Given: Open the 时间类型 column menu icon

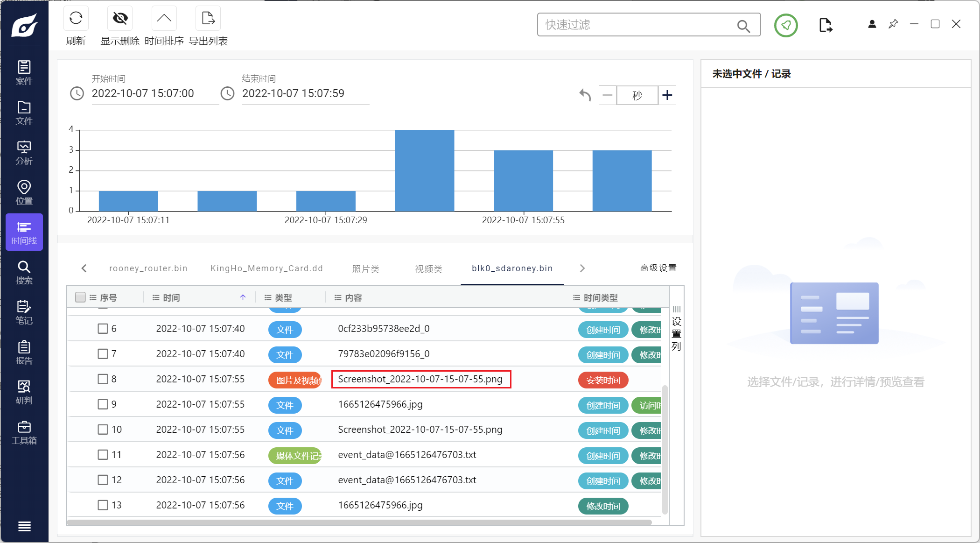Looking at the screenshot, I should pos(576,298).
